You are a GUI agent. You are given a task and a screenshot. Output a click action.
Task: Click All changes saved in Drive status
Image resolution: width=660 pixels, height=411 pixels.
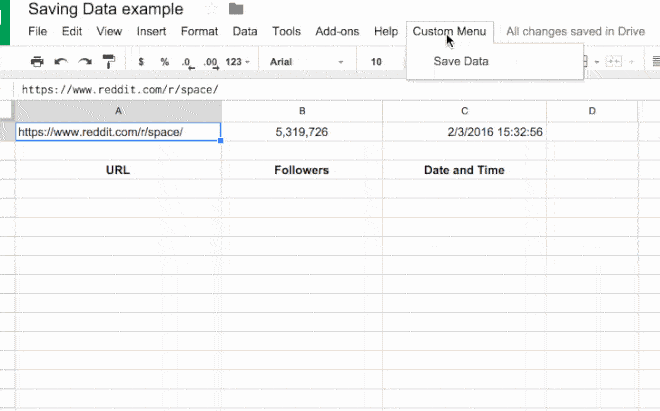pyautogui.click(x=575, y=31)
